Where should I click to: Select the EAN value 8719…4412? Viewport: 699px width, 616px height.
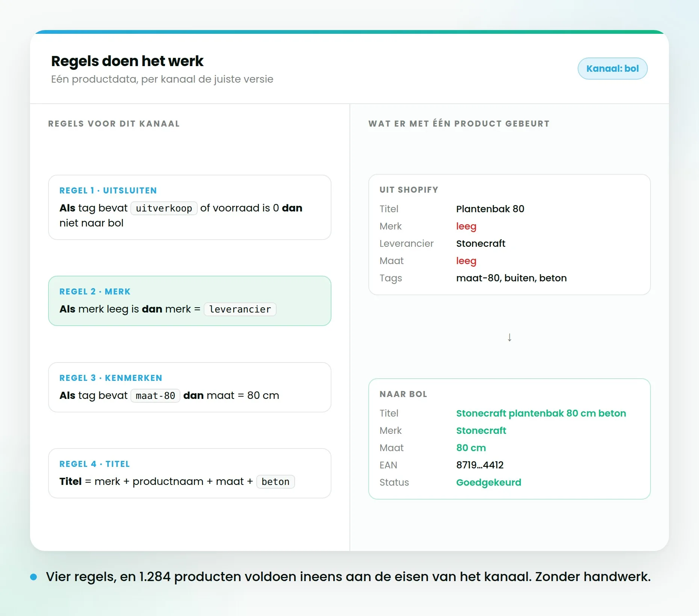[x=480, y=465]
